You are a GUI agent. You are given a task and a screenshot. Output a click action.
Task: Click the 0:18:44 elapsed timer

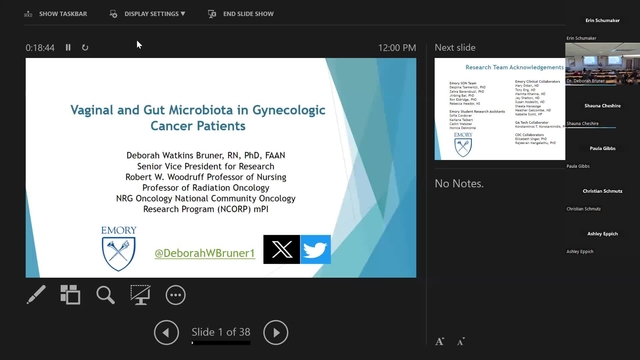(40, 48)
